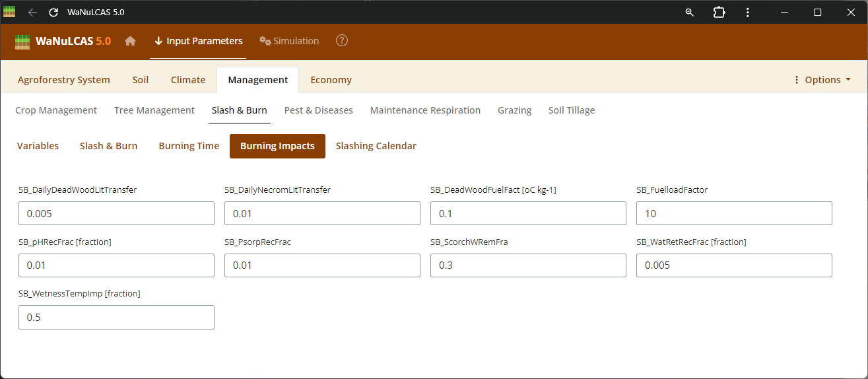Go to Tree Management sub-tab
Image resolution: width=868 pixels, height=379 pixels.
(154, 110)
